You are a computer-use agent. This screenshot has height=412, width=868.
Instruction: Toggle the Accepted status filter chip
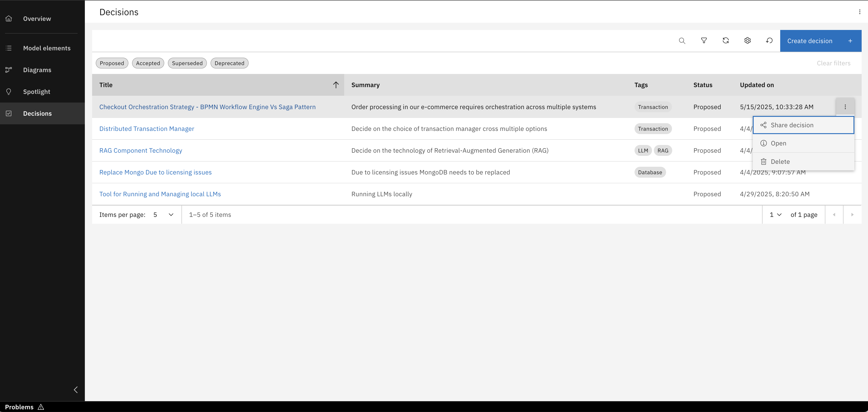[x=148, y=63]
